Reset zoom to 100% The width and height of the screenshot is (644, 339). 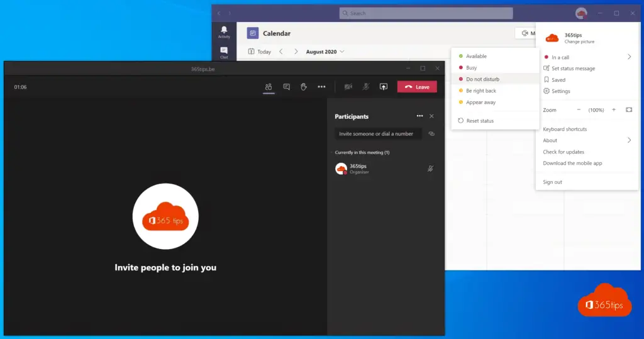point(596,110)
